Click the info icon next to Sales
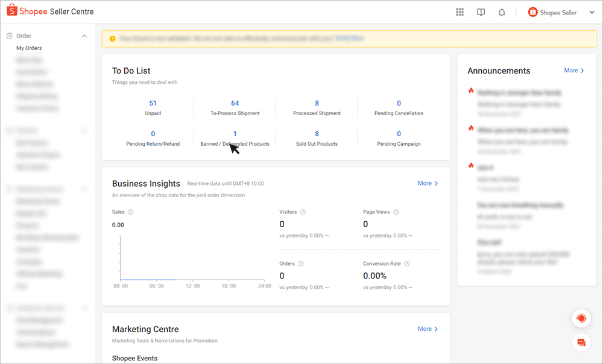This screenshot has width=603, height=364. click(x=130, y=212)
